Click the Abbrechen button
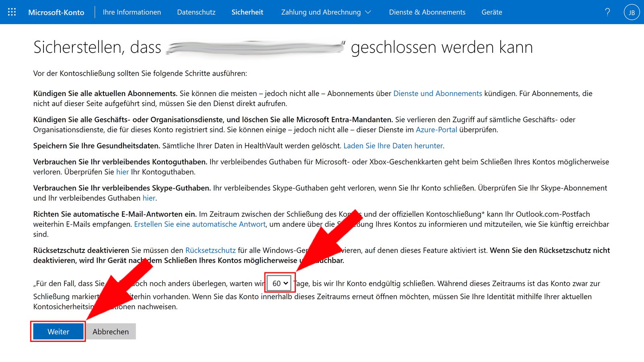The width and height of the screenshot is (644, 362). pos(110,331)
